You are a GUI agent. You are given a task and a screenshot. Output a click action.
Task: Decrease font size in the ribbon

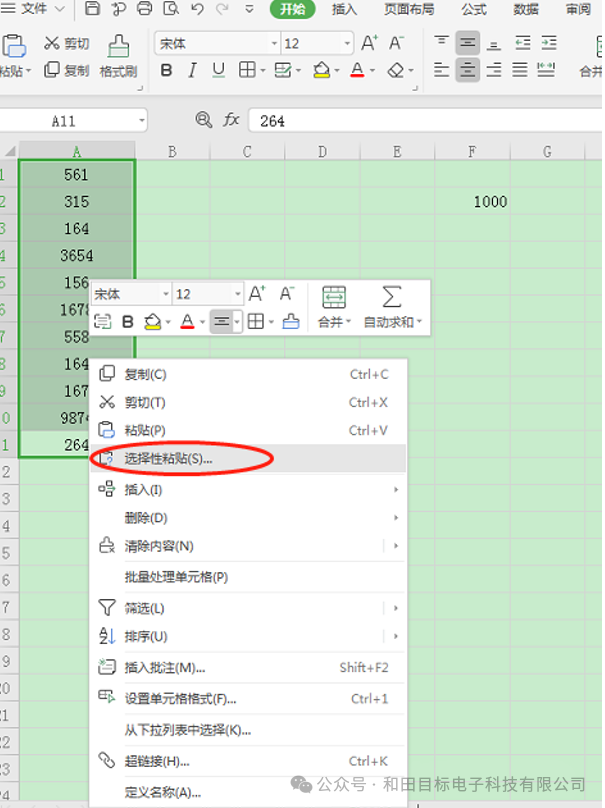click(x=396, y=43)
